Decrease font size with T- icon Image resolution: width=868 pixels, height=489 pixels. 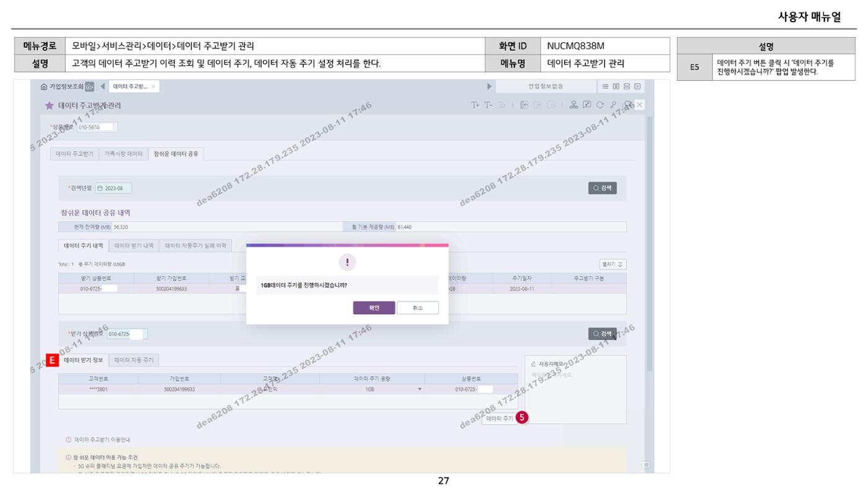[x=487, y=105]
